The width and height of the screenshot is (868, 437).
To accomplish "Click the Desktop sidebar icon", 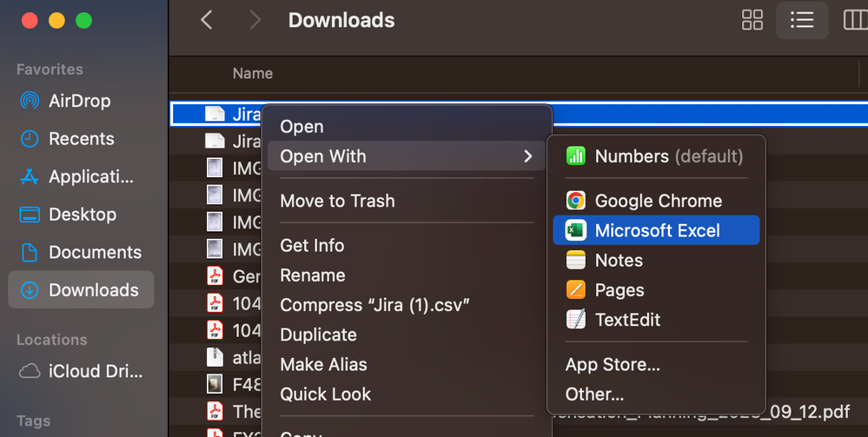I will [30, 215].
